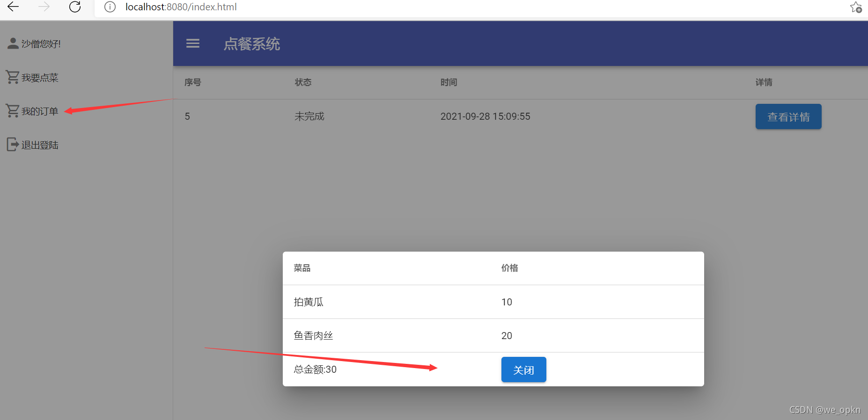Add the page to favorites with the star icon
This screenshot has width=868, height=420.
click(x=856, y=7)
